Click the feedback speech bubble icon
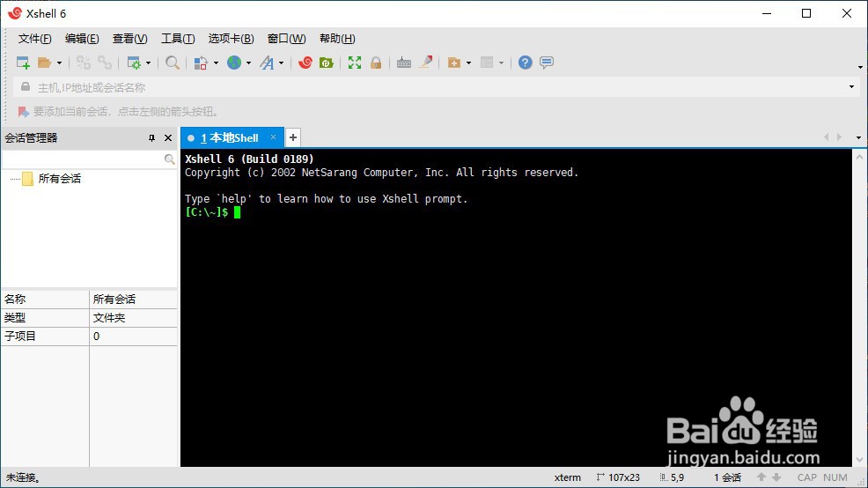This screenshot has height=488, width=868. tap(547, 63)
